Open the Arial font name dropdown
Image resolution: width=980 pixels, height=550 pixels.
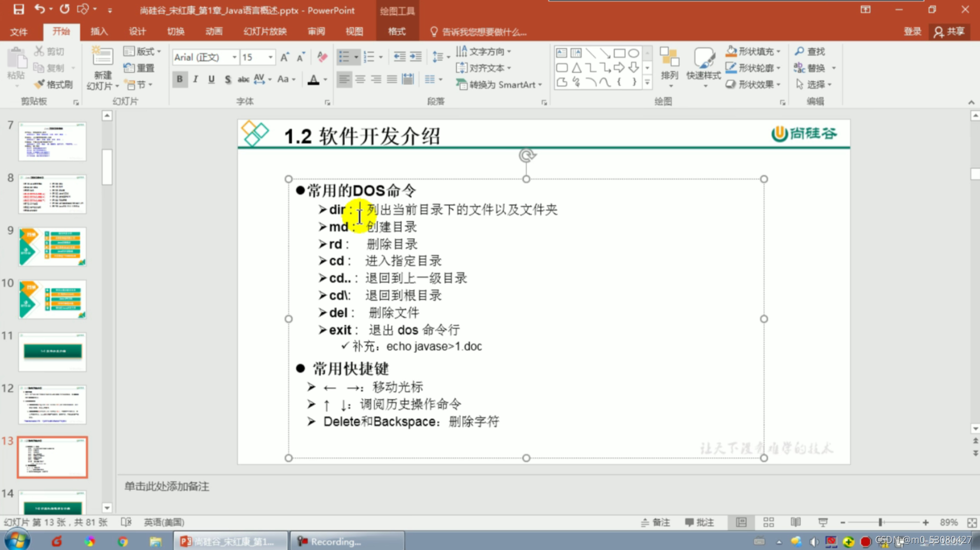point(234,57)
